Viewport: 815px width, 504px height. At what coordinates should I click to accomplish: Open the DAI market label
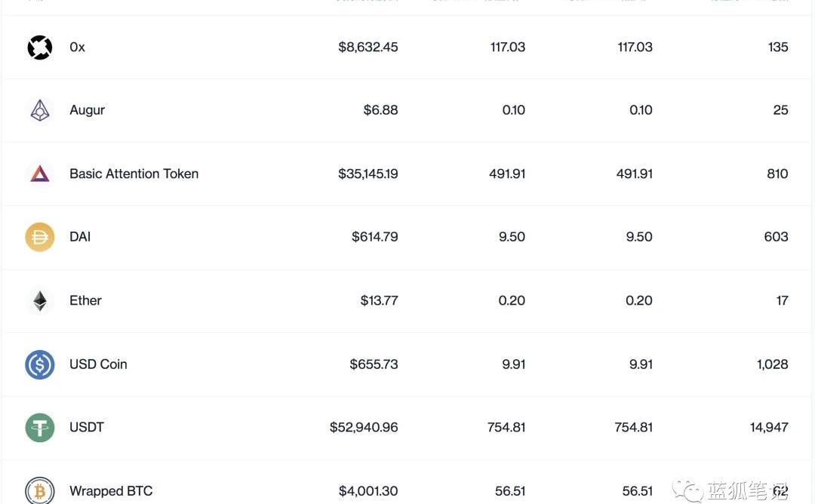(80, 237)
